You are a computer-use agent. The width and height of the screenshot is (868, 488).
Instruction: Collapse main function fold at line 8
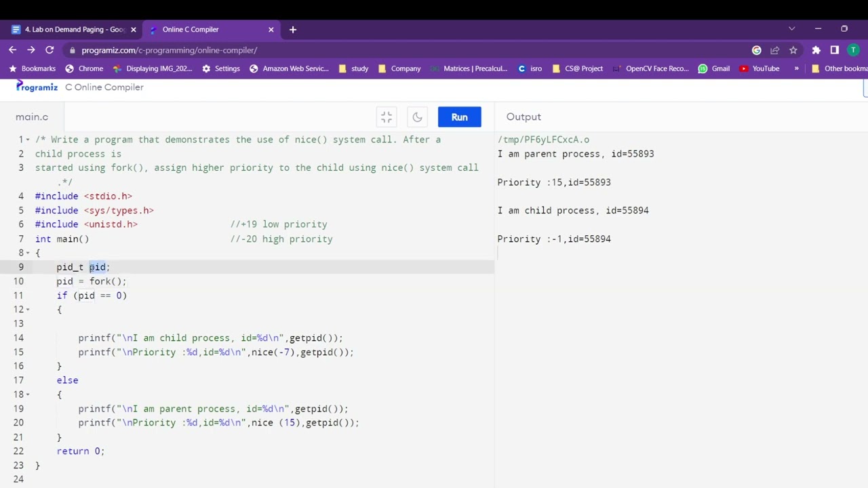coord(28,253)
